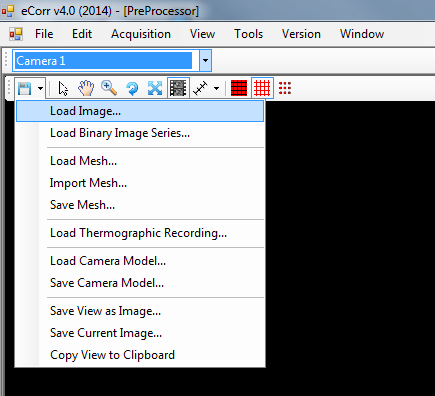Select Copy View to Clipboard
The width and height of the screenshot is (435, 396).
(x=140, y=355)
